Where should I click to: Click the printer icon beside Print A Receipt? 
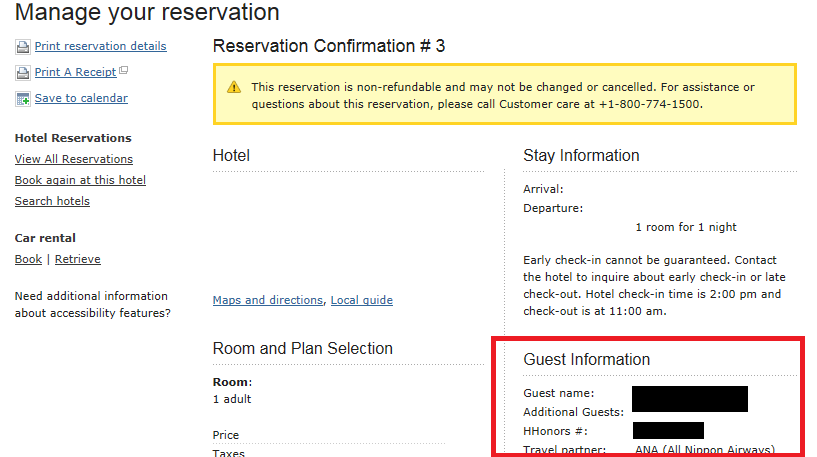(x=23, y=73)
